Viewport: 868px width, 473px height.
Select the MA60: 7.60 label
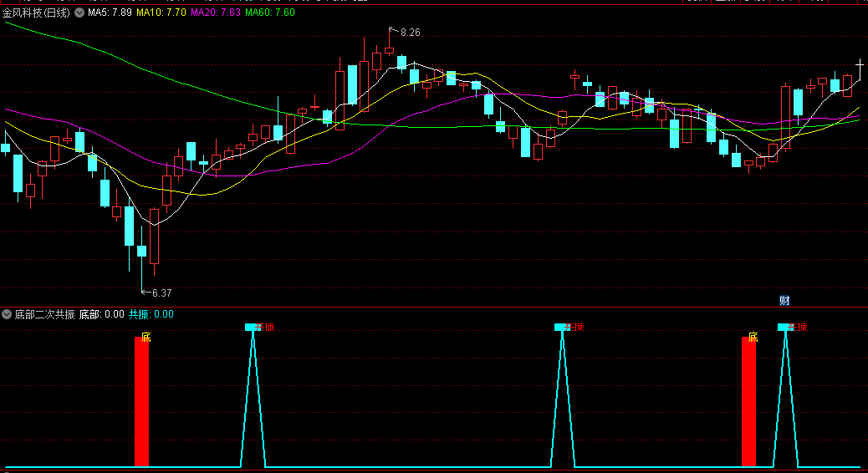point(269,13)
